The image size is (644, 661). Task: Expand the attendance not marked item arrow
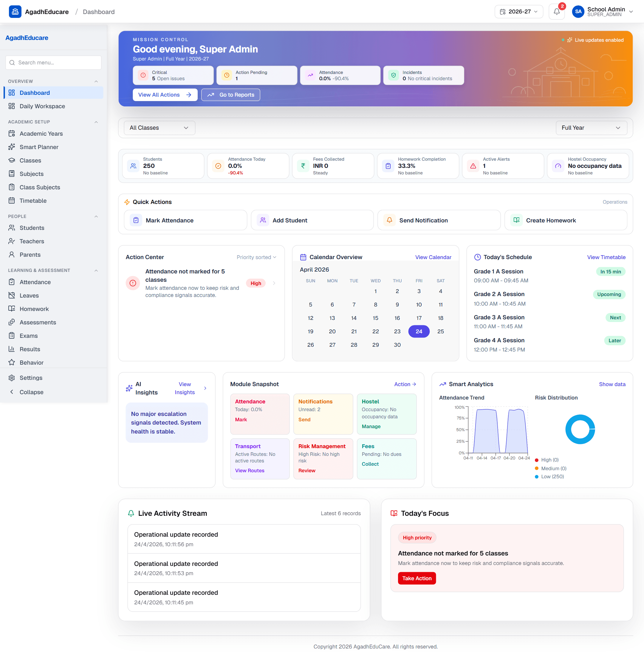point(274,283)
